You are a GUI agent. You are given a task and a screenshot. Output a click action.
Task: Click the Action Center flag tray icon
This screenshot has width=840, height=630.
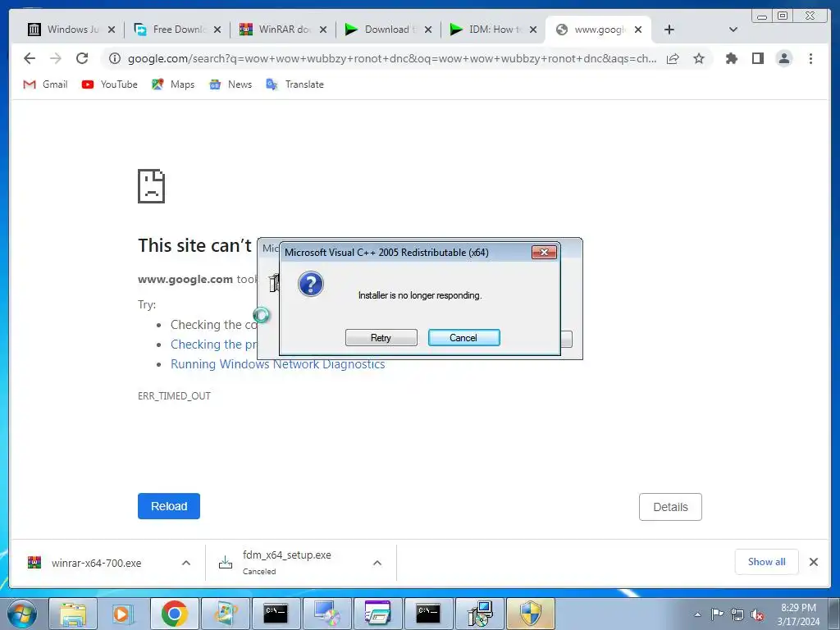click(x=717, y=614)
